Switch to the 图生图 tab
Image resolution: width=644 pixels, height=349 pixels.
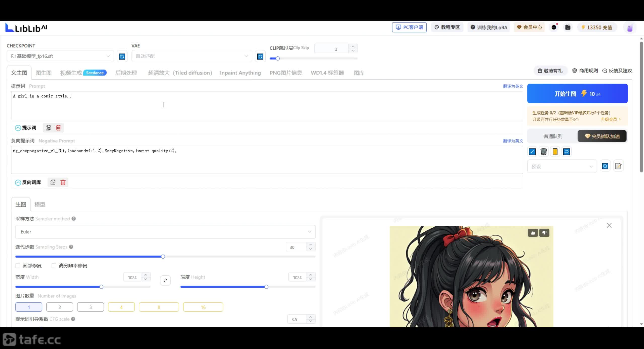point(44,73)
